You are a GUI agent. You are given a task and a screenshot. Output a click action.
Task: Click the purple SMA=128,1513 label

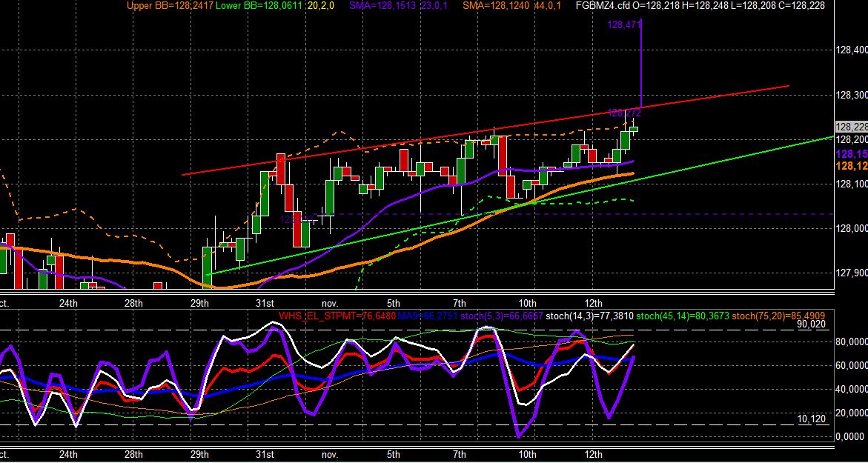pos(382,5)
